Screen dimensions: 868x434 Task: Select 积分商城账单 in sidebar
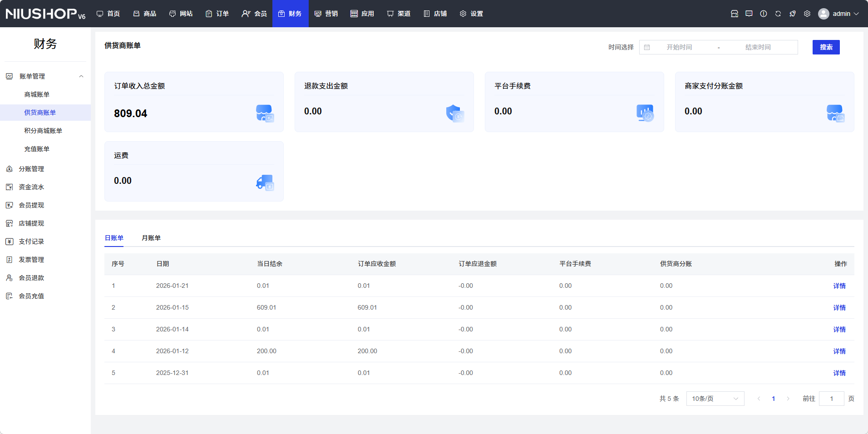pos(43,131)
